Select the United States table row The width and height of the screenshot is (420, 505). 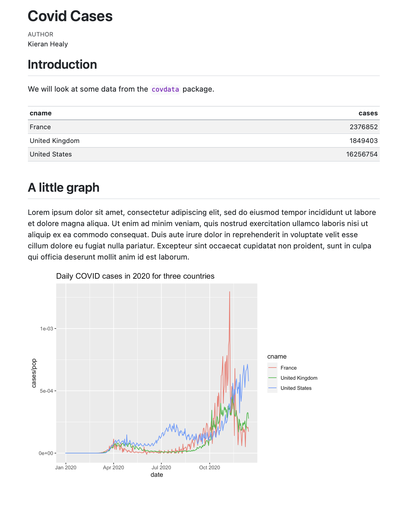(204, 154)
